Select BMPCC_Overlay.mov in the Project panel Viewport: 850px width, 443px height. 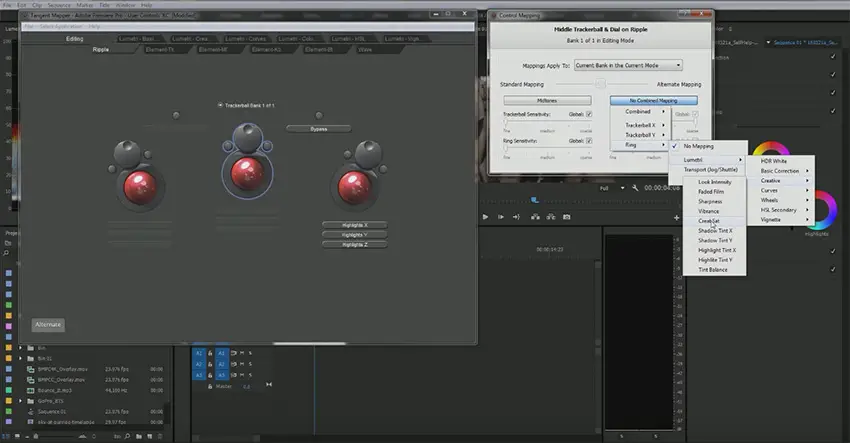click(61, 380)
